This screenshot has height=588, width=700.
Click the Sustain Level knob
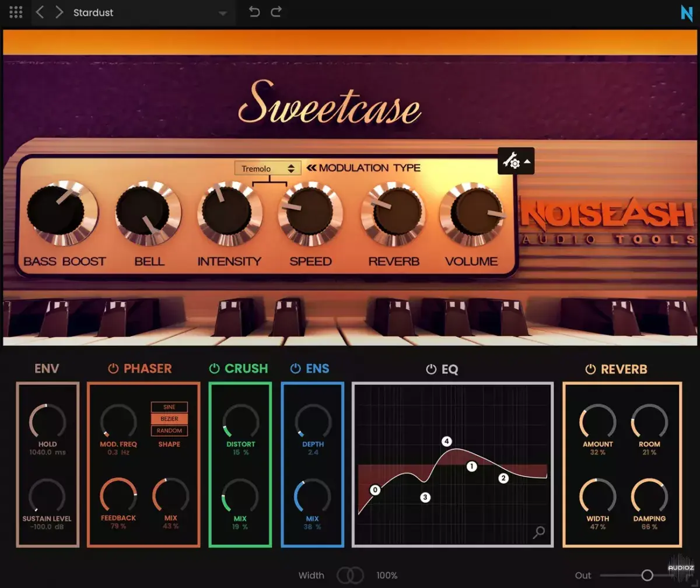[x=47, y=495]
